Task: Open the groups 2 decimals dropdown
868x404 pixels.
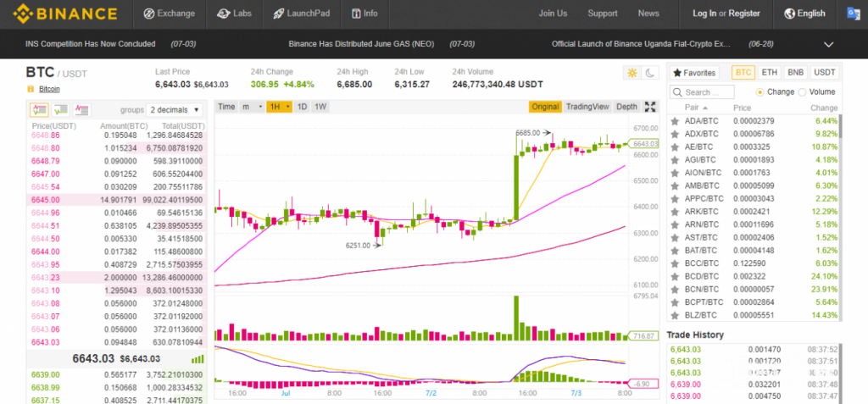Action: tap(175, 109)
